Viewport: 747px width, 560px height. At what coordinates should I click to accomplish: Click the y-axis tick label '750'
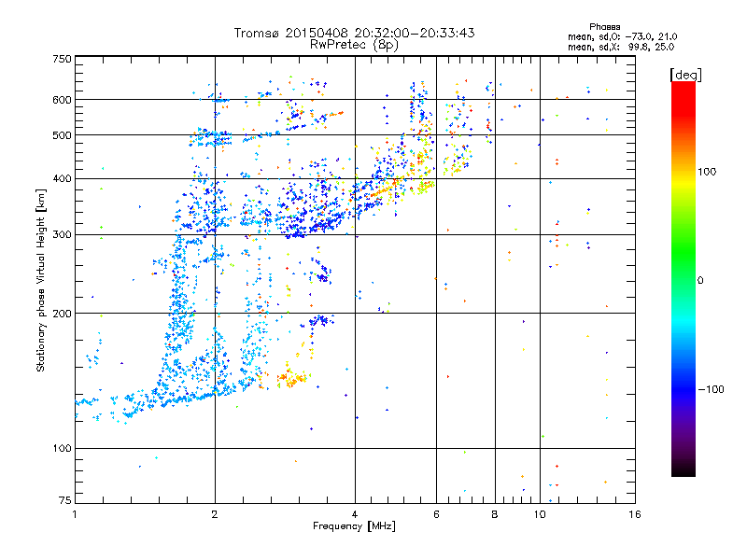pyautogui.click(x=63, y=59)
